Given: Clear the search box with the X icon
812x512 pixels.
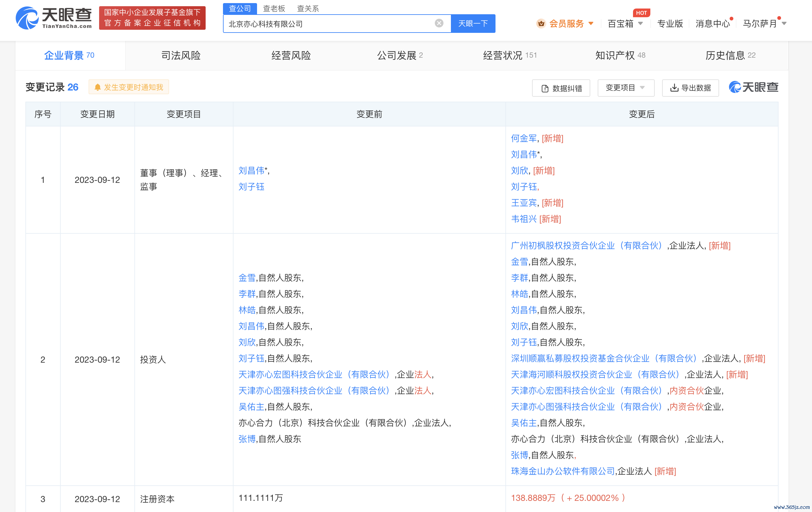Looking at the screenshot, I should coord(439,23).
